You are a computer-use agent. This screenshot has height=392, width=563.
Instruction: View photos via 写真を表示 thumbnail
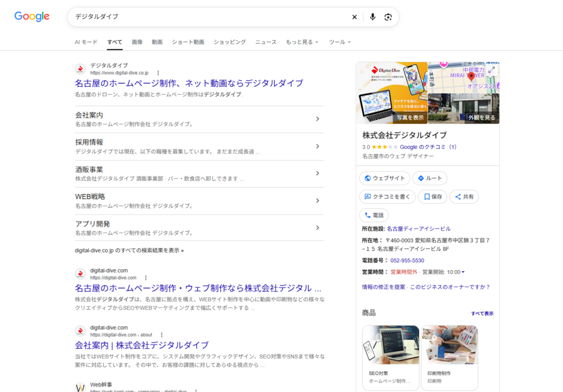click(392, 93)
